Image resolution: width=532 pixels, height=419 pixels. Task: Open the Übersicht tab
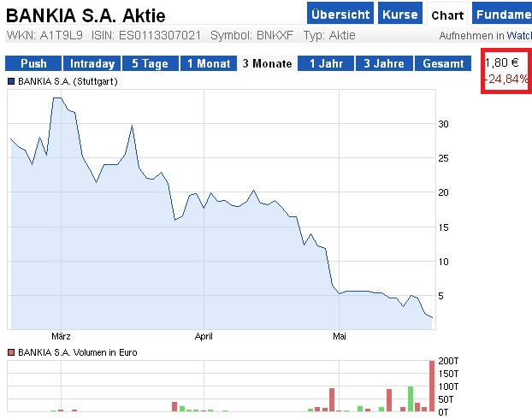340,15
